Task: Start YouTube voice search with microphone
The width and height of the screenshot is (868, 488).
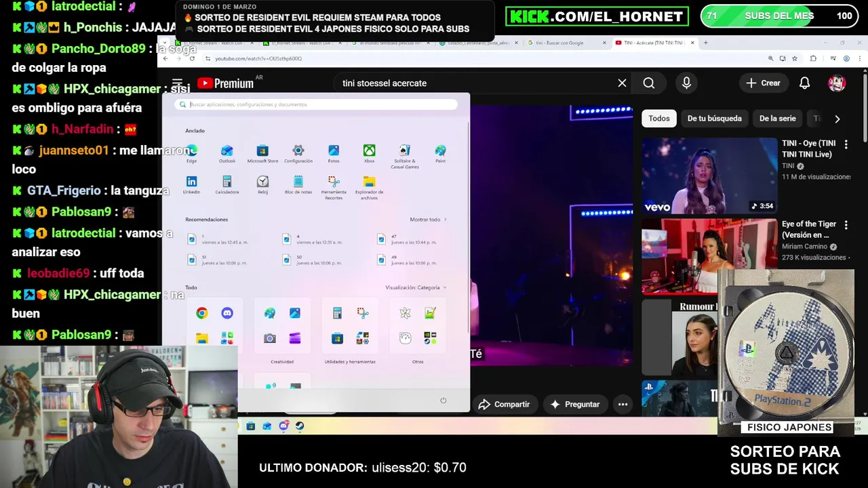Action: tap(686, 83)
